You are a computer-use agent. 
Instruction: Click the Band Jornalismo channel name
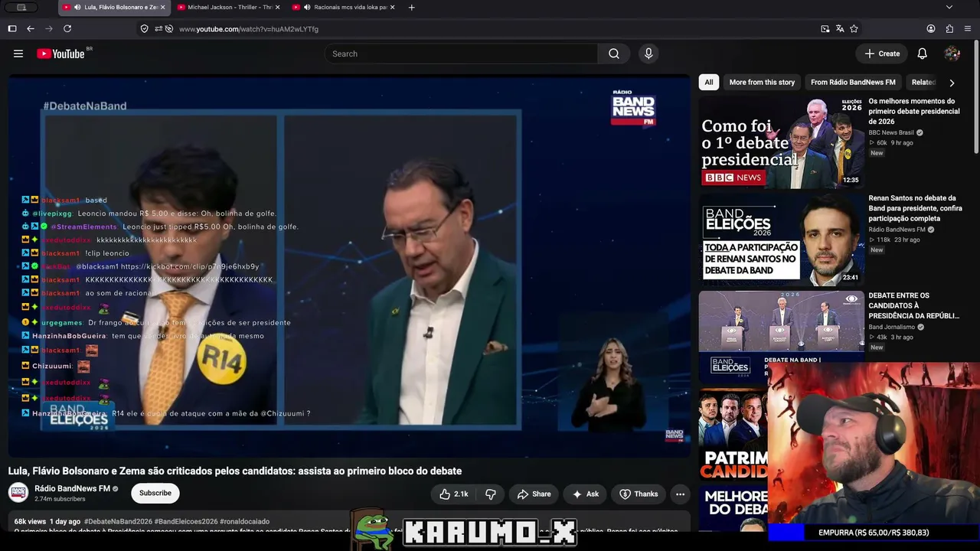click(x=892, y=327)
